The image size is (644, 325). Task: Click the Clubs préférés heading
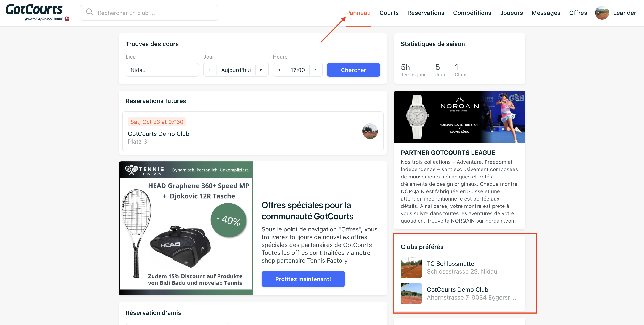point(422,247)
